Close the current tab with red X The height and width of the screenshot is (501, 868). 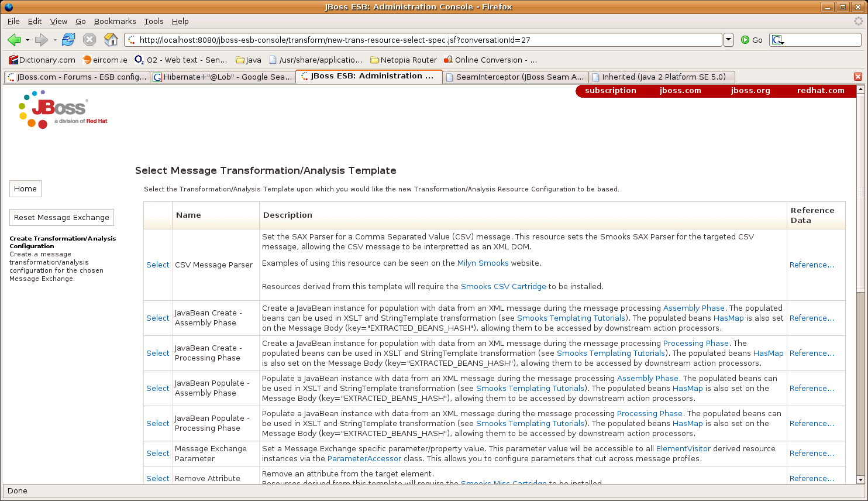coord(858,77)
